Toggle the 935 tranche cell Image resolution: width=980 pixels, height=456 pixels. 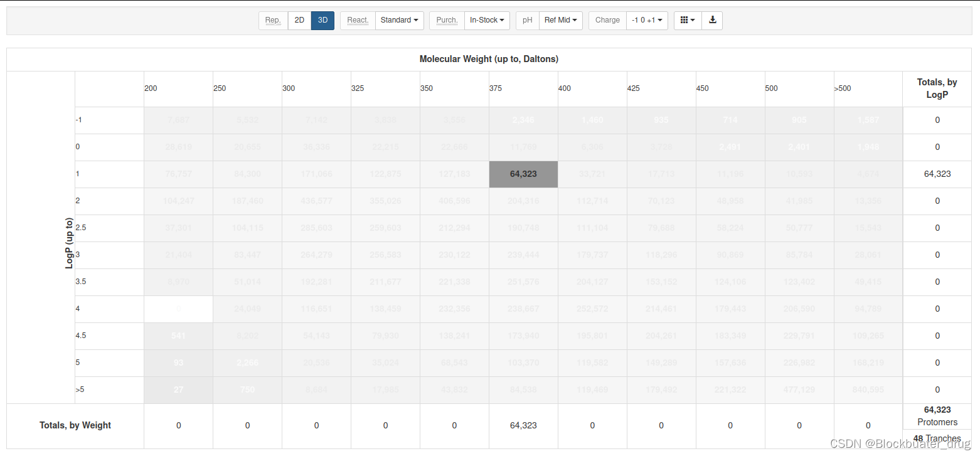point(661,120)
